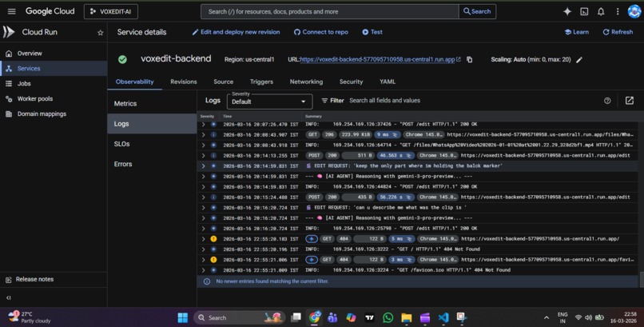
Task: Open the user account avatar
Action: (634, 11)
